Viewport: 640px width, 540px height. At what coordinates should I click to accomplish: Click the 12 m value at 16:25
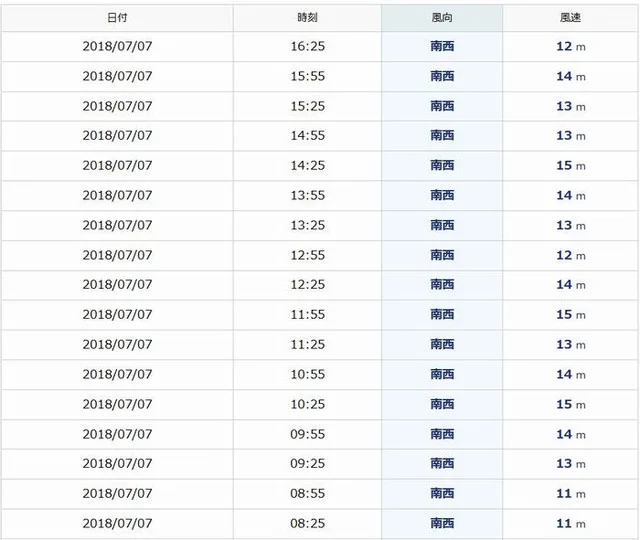tap(571, 46)
